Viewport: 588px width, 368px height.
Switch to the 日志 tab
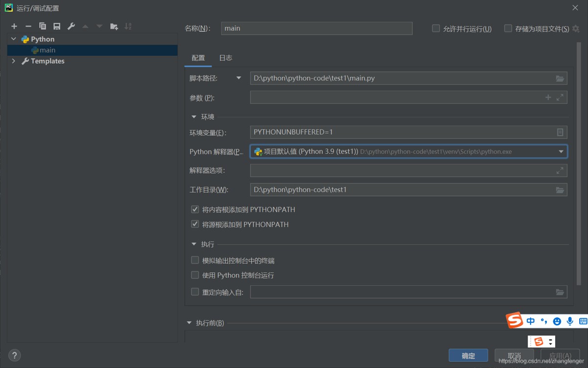click(225, 58)
